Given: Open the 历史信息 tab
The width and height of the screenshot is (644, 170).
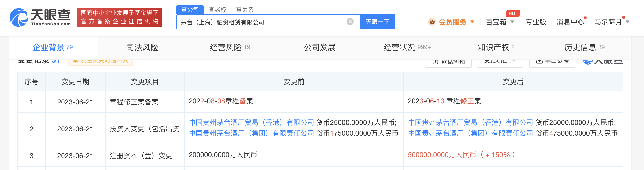Looking at the screenshot, I should [584, 47].
